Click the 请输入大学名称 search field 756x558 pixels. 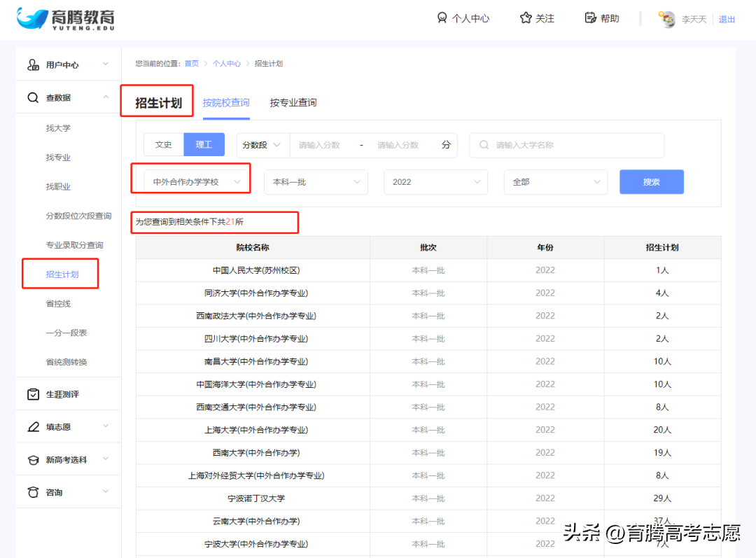pyautogui.click(x=567, y=145)
